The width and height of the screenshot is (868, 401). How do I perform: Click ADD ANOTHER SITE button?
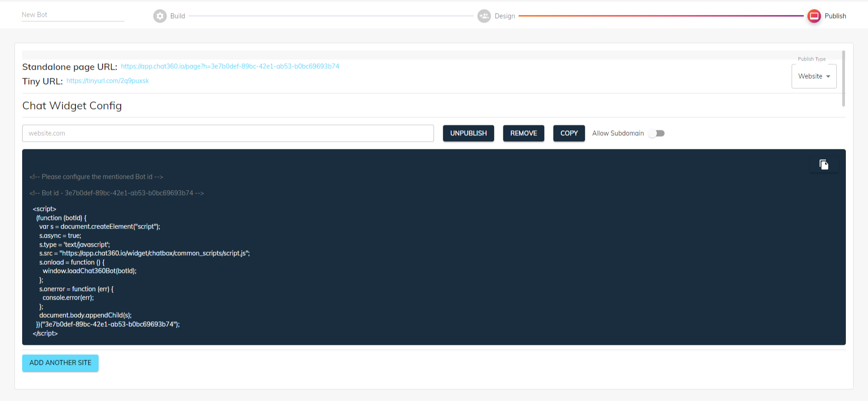[60, 363]
